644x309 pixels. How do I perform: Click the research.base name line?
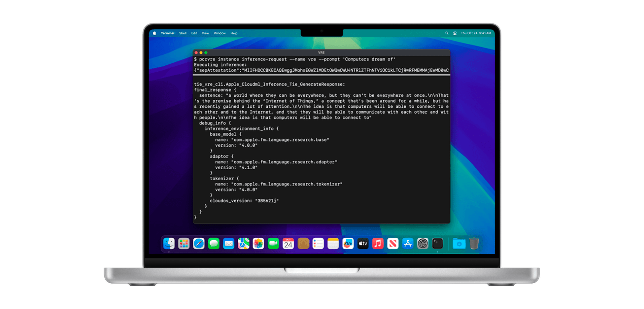(272, 140)
